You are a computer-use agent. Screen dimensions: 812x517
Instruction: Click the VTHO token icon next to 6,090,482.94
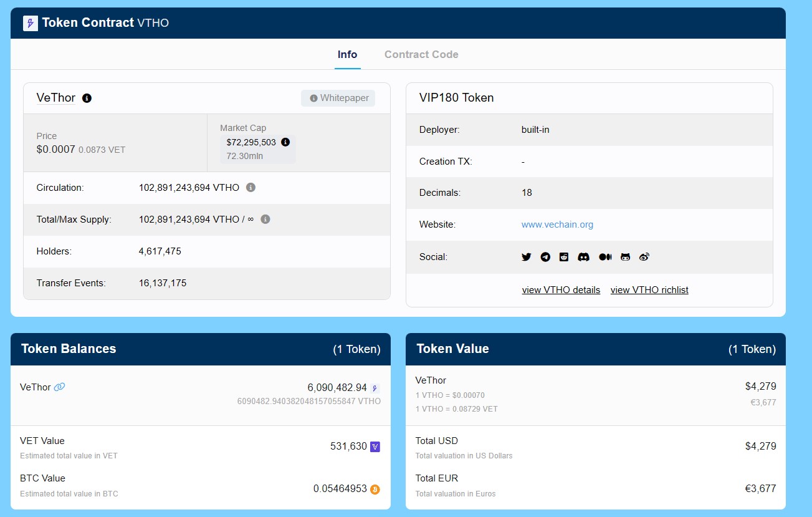[375, 388]
